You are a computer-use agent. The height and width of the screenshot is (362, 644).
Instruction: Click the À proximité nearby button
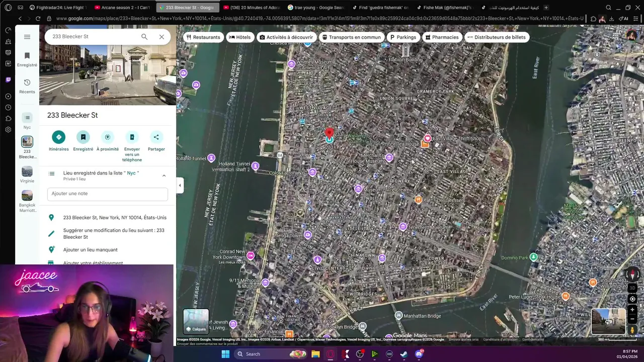tap(108, 141)
